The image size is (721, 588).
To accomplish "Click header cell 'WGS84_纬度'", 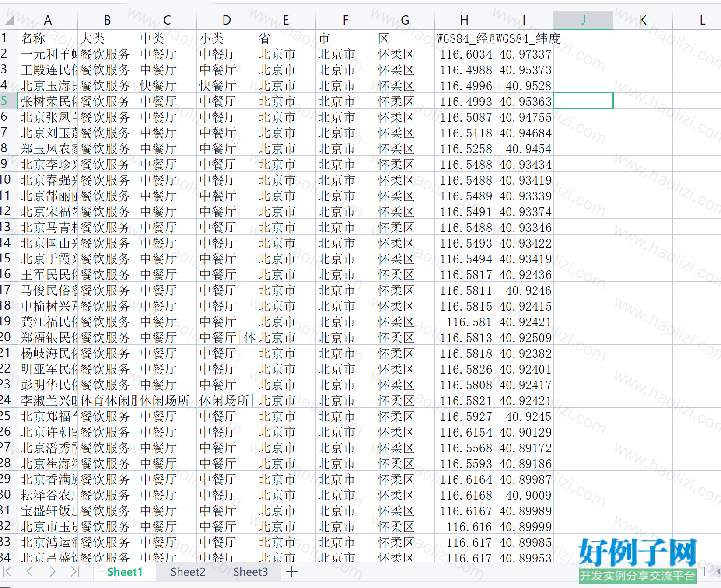I will 524,38.
